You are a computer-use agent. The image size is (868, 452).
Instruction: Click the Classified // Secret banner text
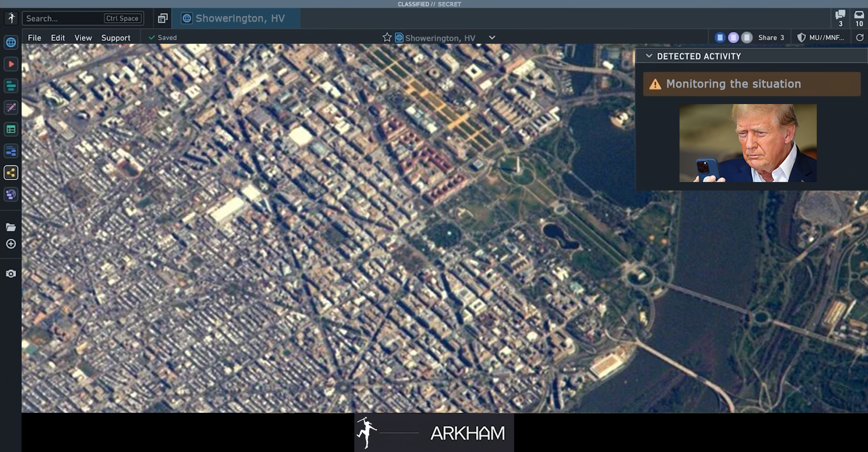[x=429, y=4]
